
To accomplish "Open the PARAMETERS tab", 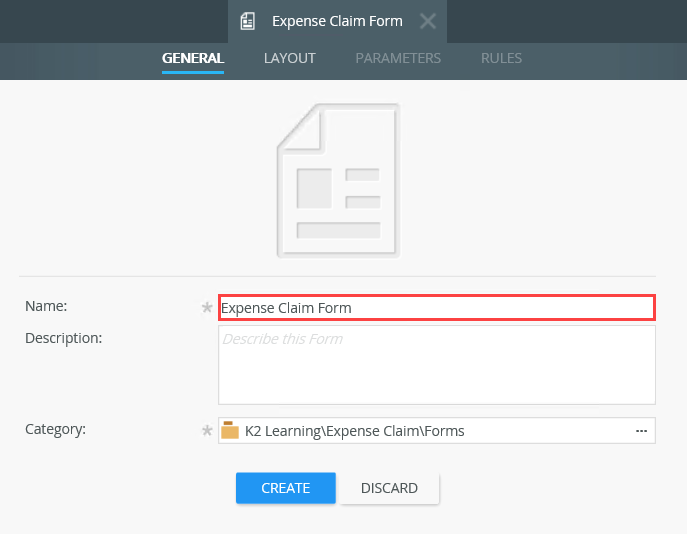I will 398,58.
